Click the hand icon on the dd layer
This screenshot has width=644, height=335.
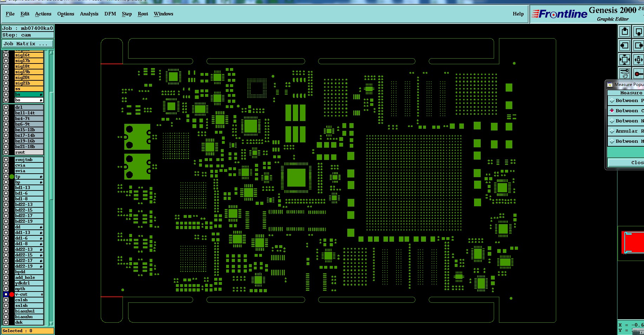click(41, 227)
